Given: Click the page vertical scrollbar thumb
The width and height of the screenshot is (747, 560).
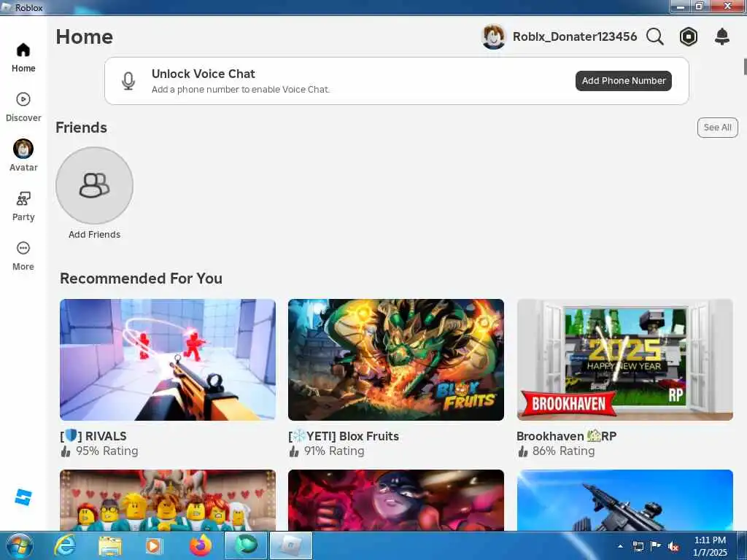Looking at the screenshot, I should pyautogui.click(x=745, y=66).
